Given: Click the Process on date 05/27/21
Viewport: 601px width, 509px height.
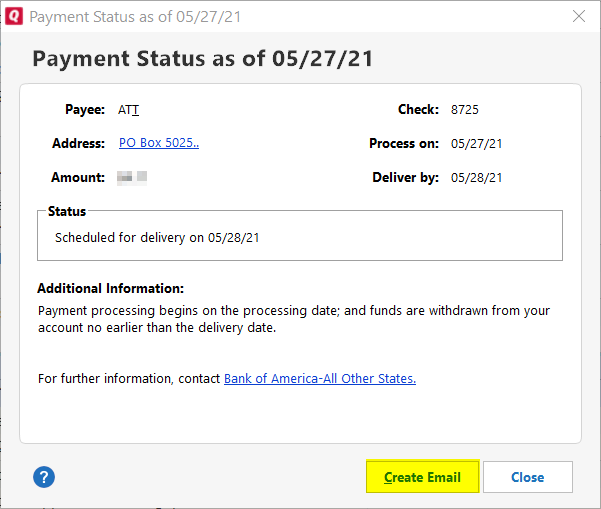Looking at the screenshot, I should pos(476,144).
